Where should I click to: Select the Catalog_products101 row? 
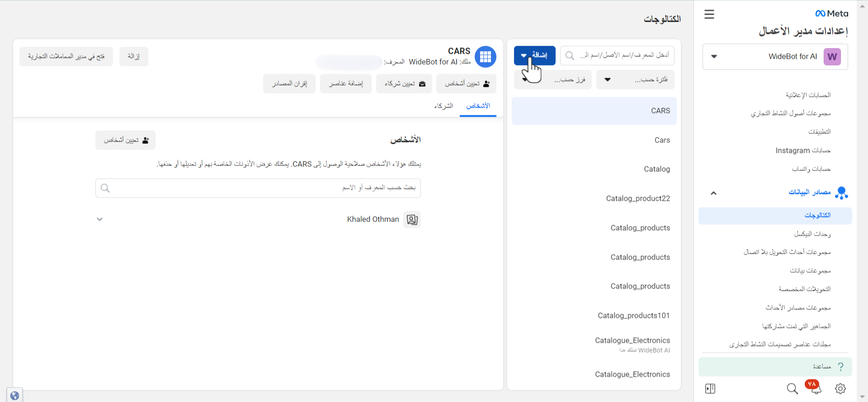pyautogui.click(x=594, y=316)
